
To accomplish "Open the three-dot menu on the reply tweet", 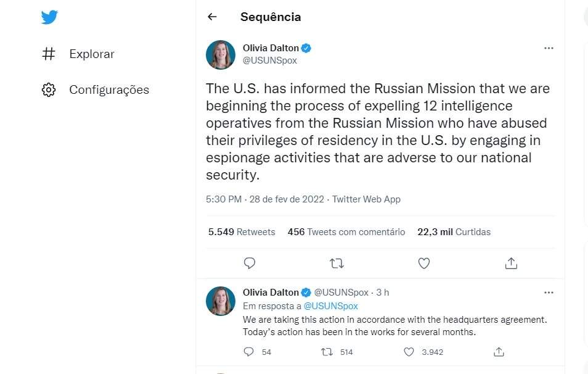I will 549,292.
